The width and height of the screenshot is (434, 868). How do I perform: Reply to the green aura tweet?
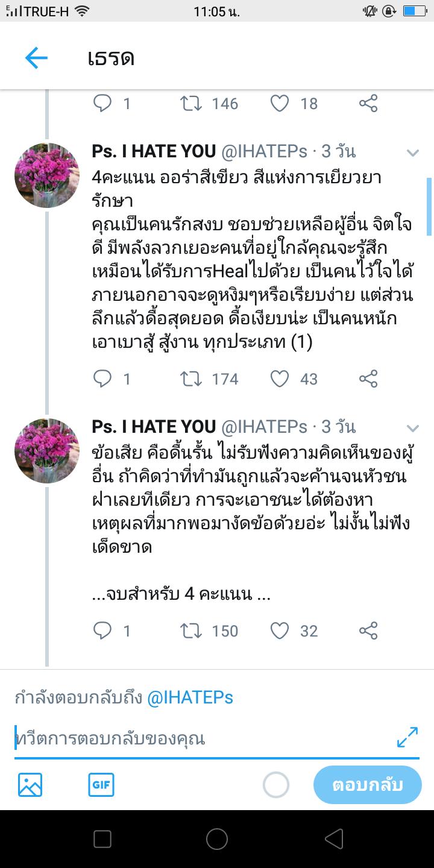(103, 379)
